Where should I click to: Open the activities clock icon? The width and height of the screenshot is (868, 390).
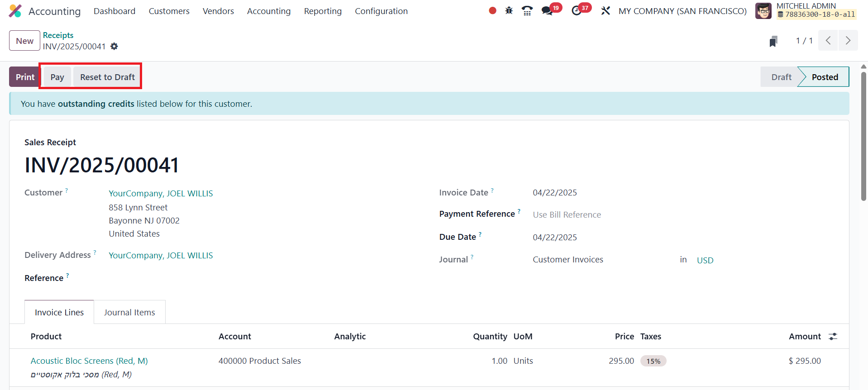577,11
